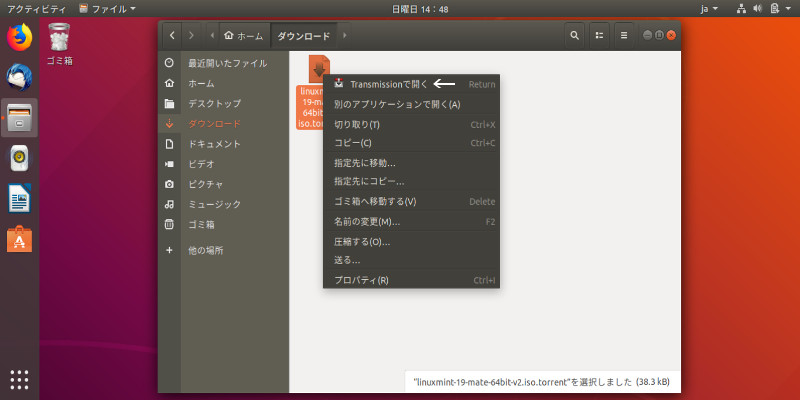Select the torrent file icon
Image resolution: width=800 pixels, height=400 pixels.
coord(319,68)
